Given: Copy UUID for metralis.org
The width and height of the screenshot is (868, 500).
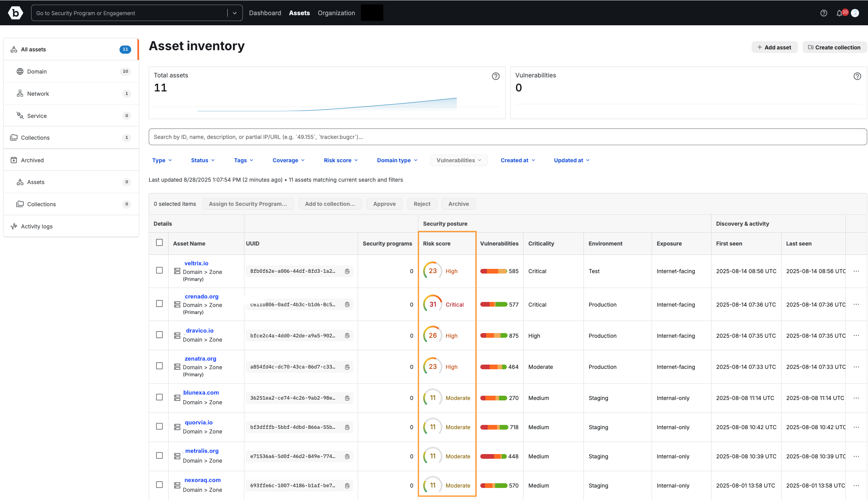Looking at the screenshot, I should [x=347, y=456].
